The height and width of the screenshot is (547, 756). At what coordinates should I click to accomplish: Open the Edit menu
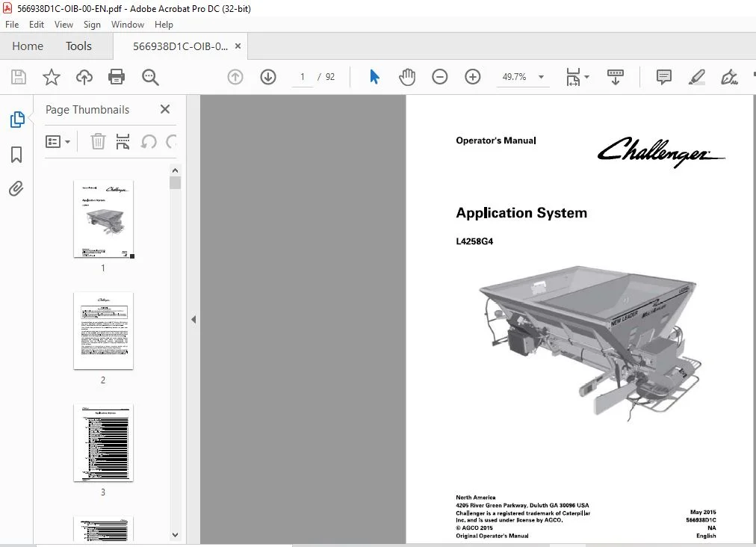click(36, 25)
